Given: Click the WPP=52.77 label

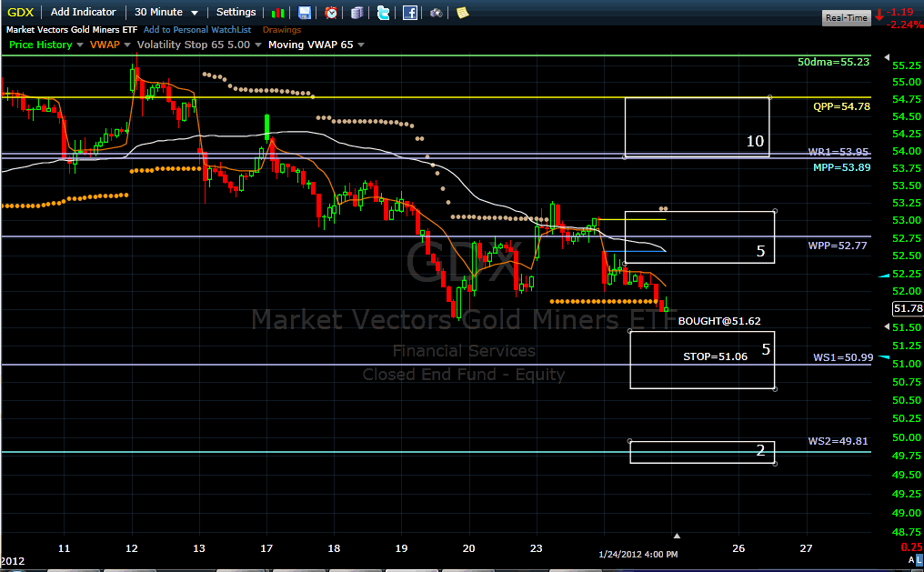Looking at the screenshot, I should click(x=838, y=246).
